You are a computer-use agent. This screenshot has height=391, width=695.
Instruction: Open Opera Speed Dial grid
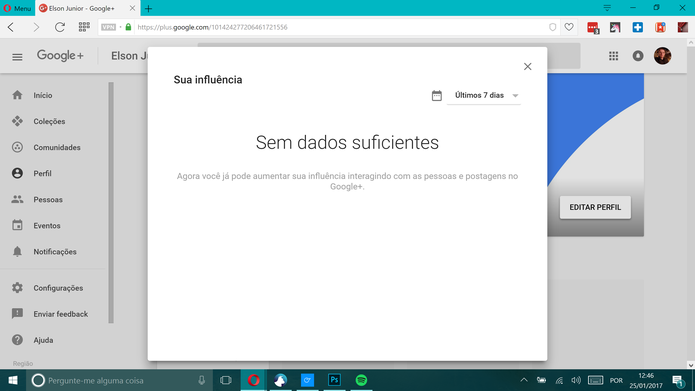(84, 27)
